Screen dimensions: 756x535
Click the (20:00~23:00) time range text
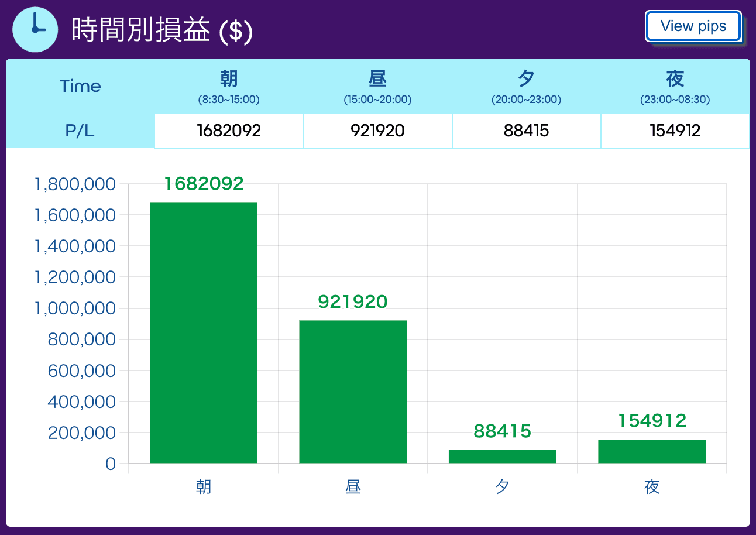click(x=526, y=100)
